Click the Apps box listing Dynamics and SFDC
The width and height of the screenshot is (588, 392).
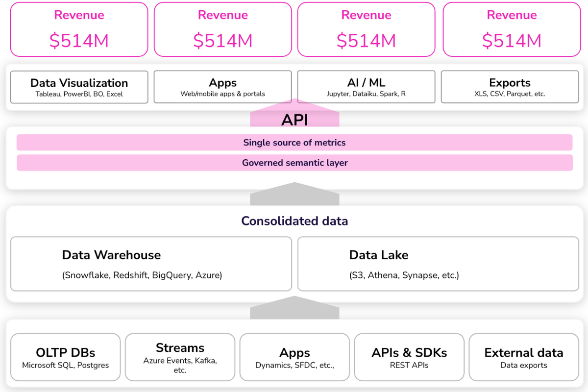pyautogui.click(x=294, y=357)
